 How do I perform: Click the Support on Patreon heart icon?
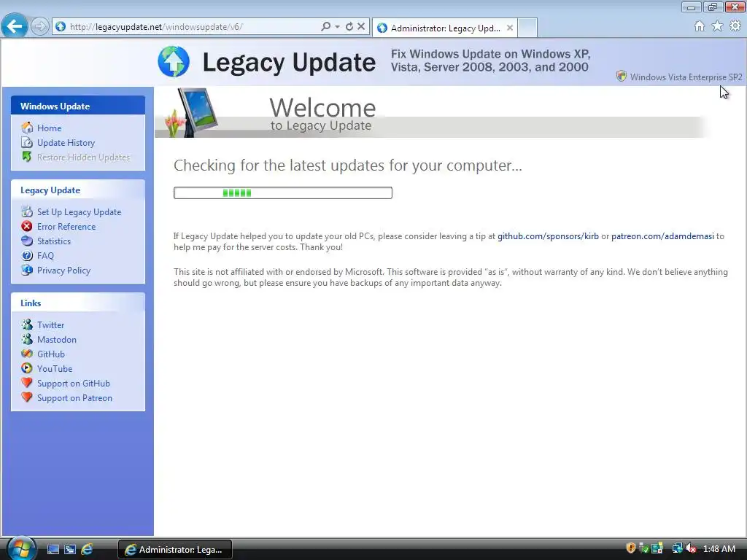pyautogui.click(x=27, y=397)
